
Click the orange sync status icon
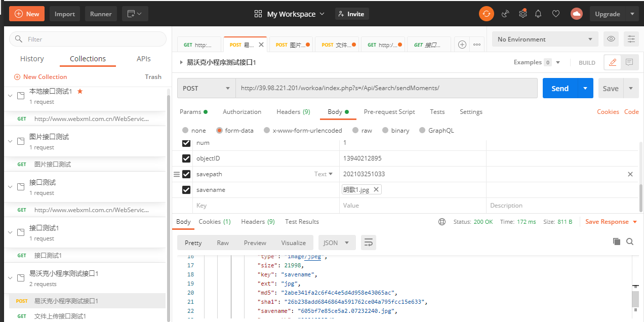[486, 14]
